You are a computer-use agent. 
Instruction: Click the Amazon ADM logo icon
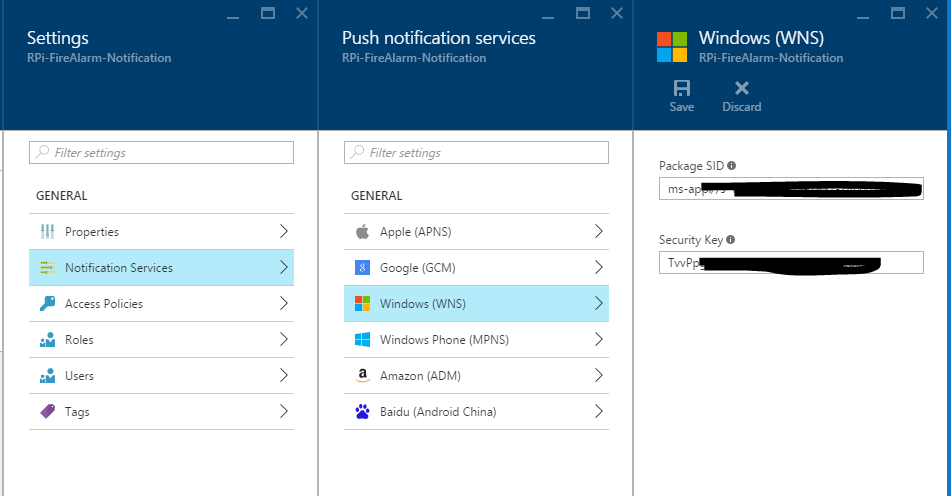pos(362,376)
